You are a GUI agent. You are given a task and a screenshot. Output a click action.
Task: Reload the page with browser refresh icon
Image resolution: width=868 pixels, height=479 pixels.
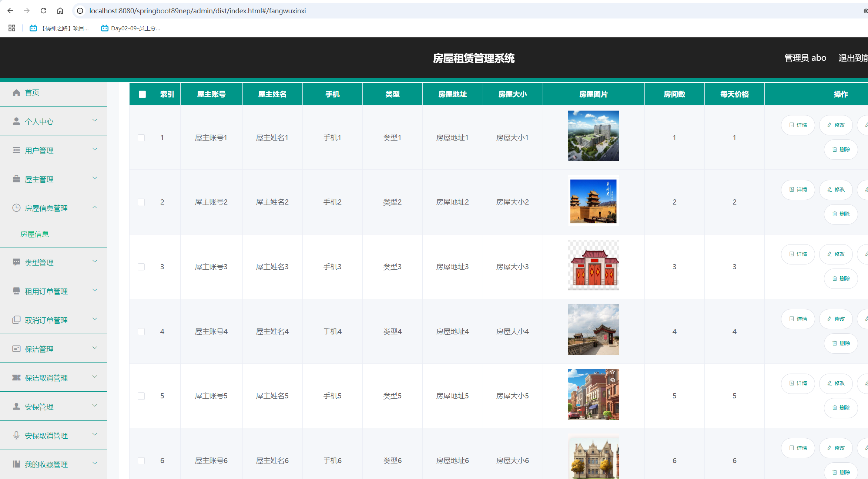pyautogui.click(x=43, y=11)
